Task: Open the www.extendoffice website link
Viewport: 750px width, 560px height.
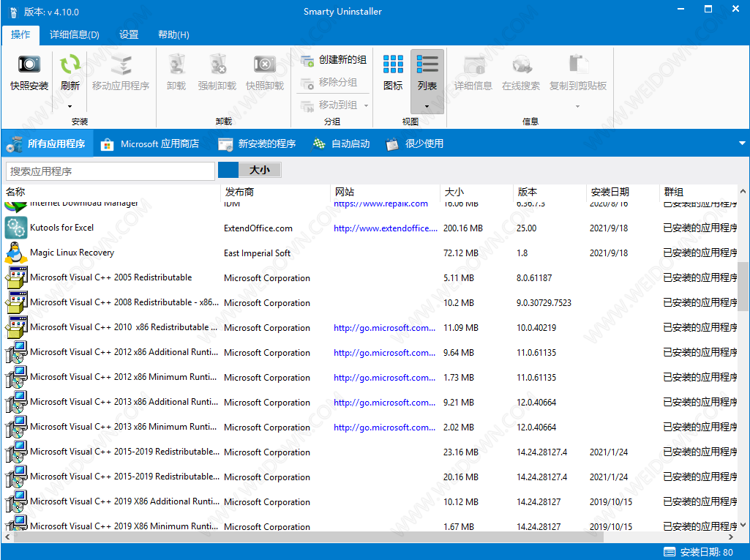Action: click(x=386, y=228)
